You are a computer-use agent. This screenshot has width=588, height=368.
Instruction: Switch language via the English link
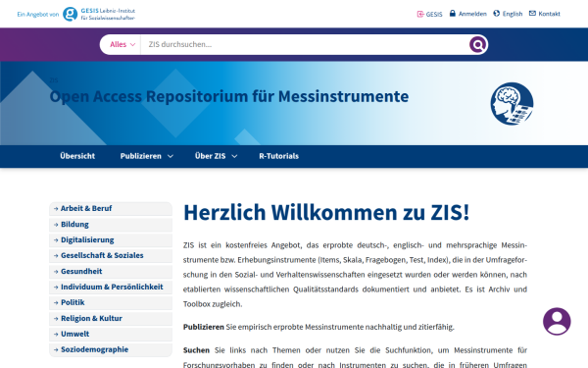coord(513,14)
